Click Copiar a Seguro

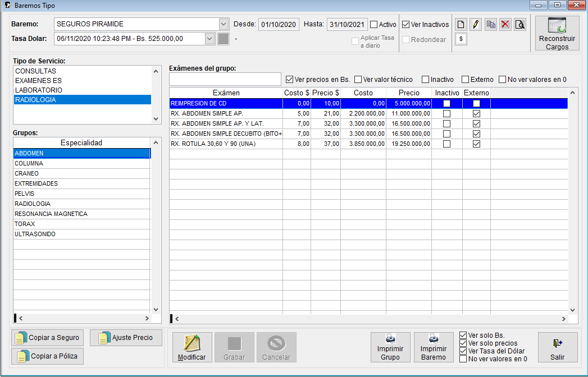click(48, 338)
